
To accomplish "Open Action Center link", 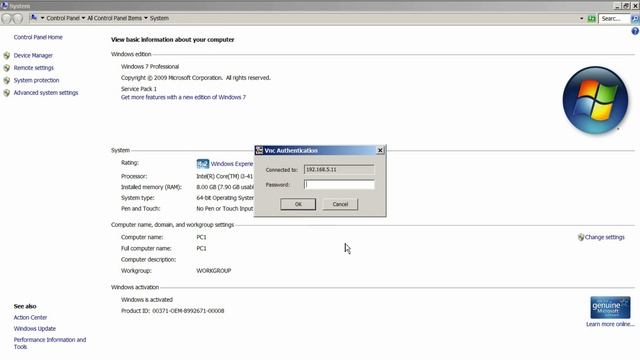I will (x=30, y=317).
